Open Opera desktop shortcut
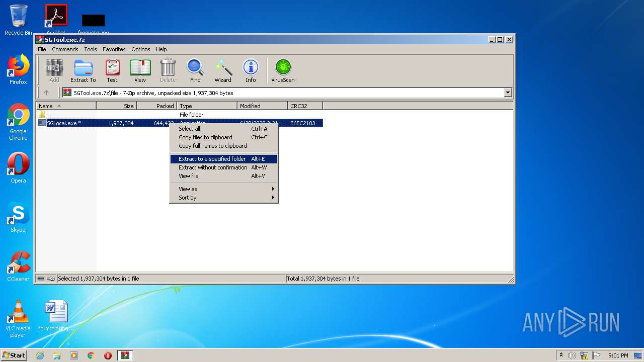Image resolution: width=644 pixels, height=362 pixels. (x=18, y=168)
